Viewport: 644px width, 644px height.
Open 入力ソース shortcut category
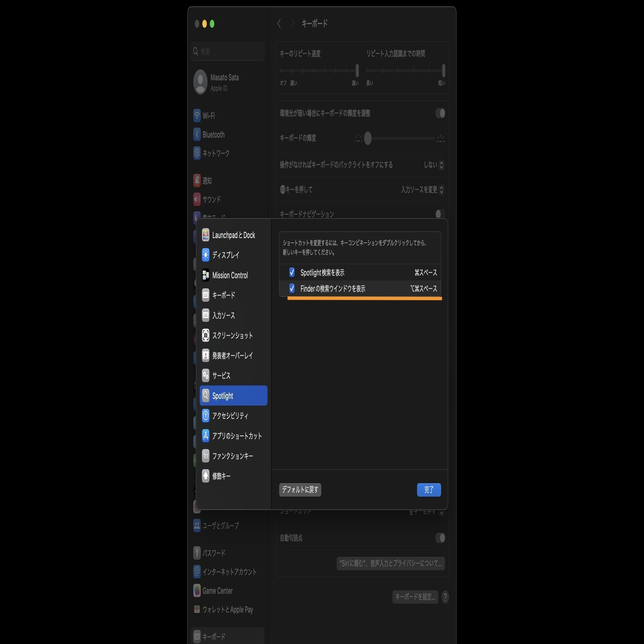(223, 315)
